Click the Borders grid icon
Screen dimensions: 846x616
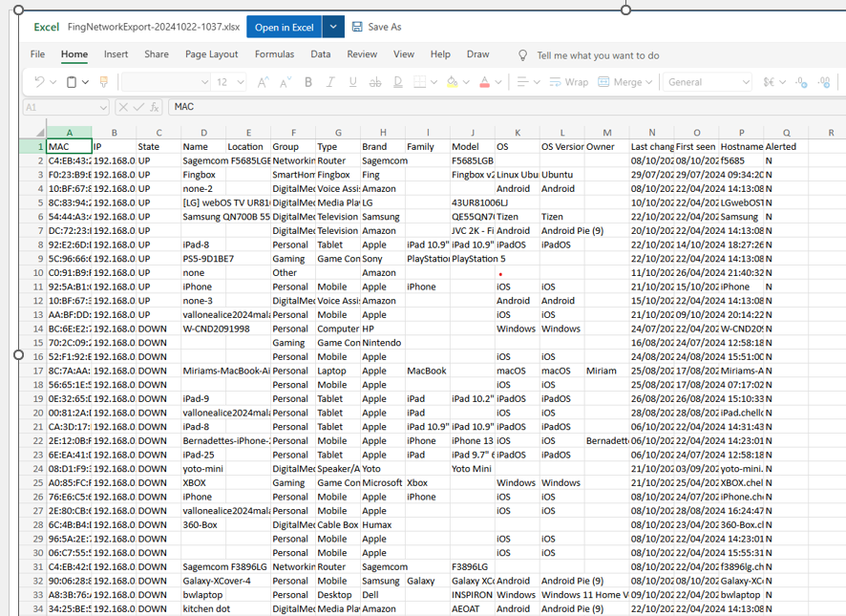(x=419, y=82)
